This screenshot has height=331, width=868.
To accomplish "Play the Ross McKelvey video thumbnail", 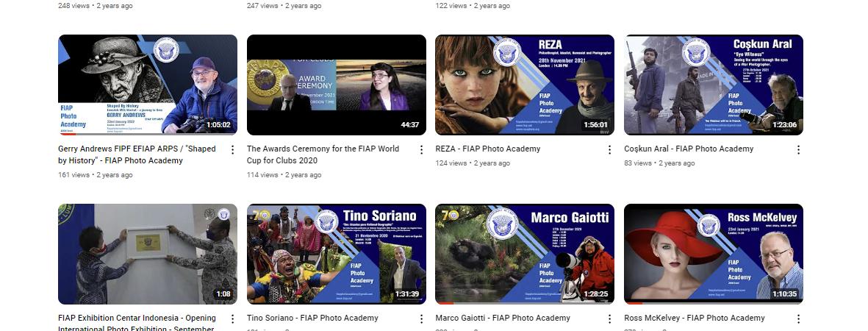I will (x=714, y=254).
